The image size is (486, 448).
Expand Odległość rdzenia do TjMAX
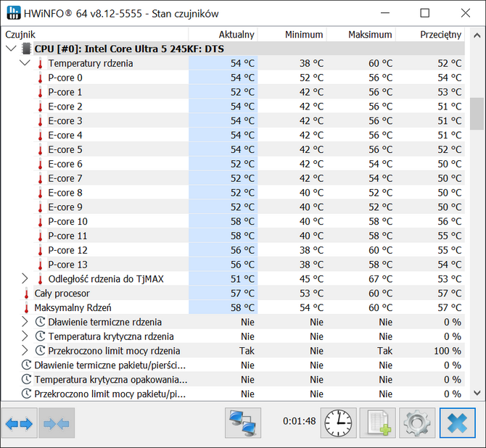point(25,278)
